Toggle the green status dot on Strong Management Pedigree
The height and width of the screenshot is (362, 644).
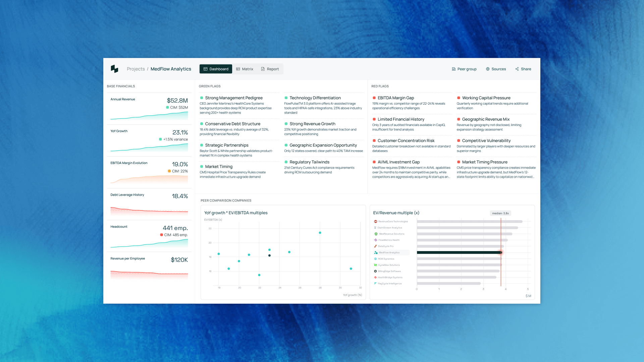coord(201,98)
